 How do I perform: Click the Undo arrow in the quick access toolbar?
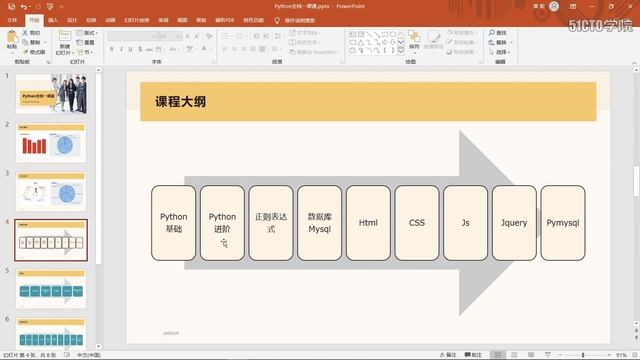24,7
